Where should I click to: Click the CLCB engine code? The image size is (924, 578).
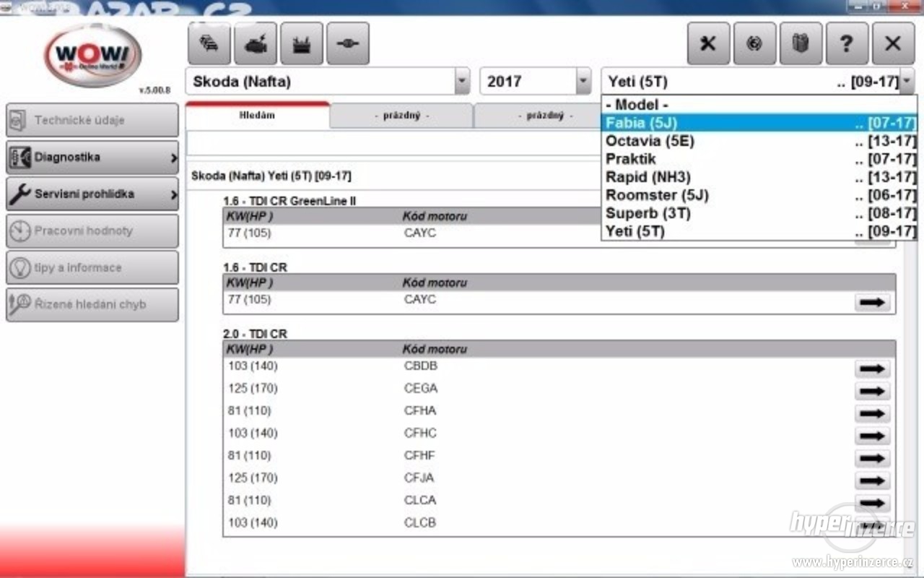tap(420, 523)
